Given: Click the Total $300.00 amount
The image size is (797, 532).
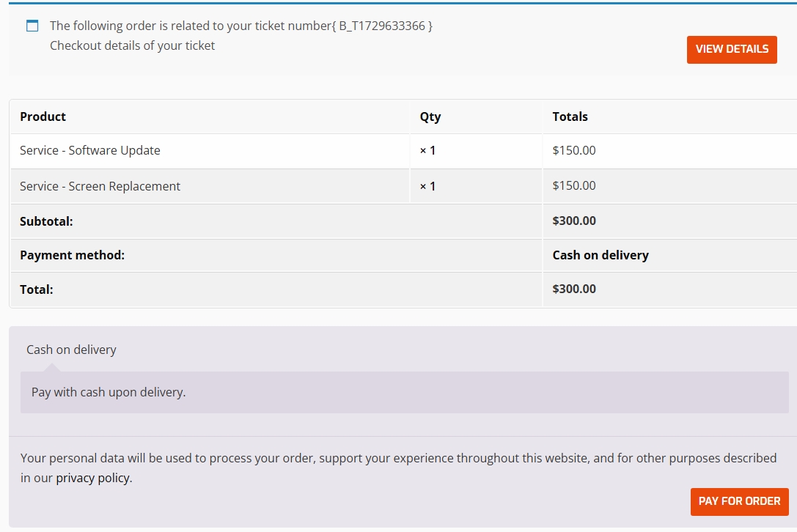Looking at the screenshot, I should click(574, 289).
